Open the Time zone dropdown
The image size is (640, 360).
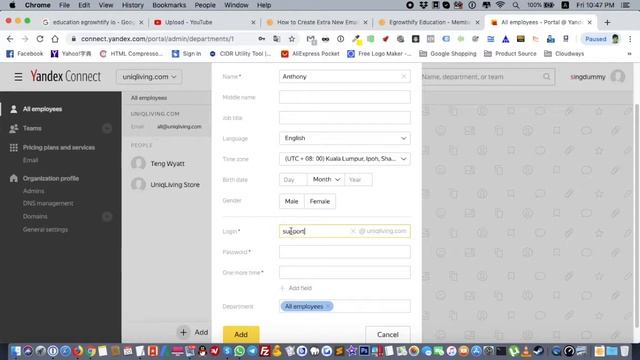tap(345, 159)
